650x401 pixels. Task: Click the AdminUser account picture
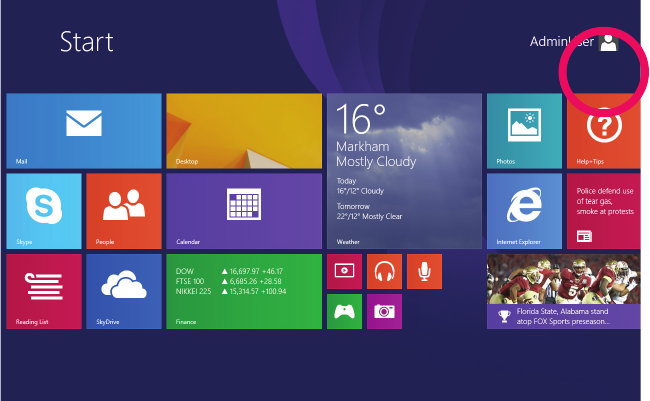pos(609,42)
